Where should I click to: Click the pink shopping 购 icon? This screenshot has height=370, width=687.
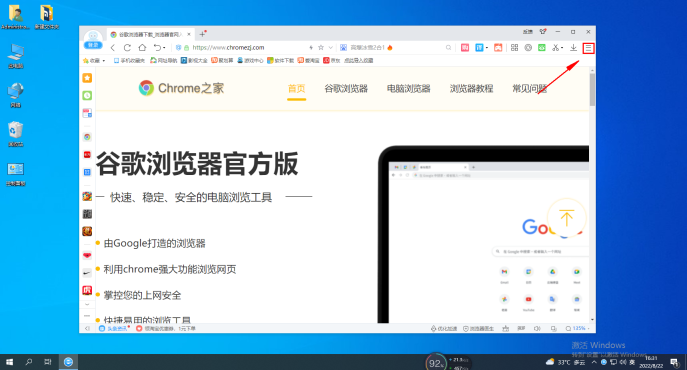[465, 48]
